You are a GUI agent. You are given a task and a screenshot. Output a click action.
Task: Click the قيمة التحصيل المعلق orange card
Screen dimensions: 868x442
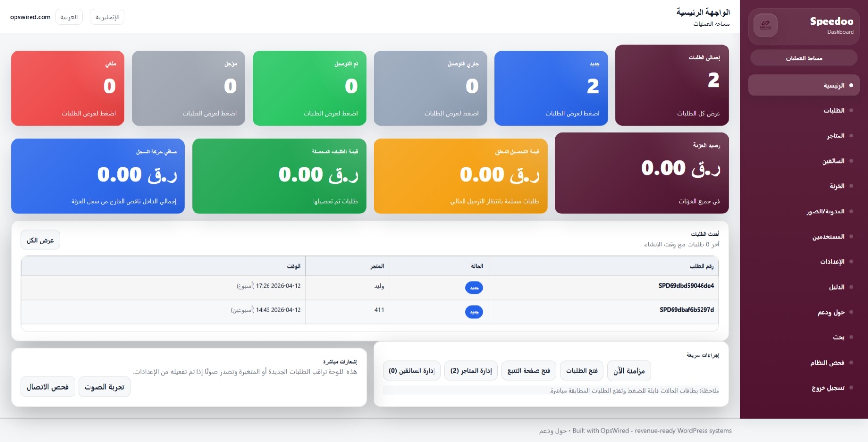[x=461, y=176]
